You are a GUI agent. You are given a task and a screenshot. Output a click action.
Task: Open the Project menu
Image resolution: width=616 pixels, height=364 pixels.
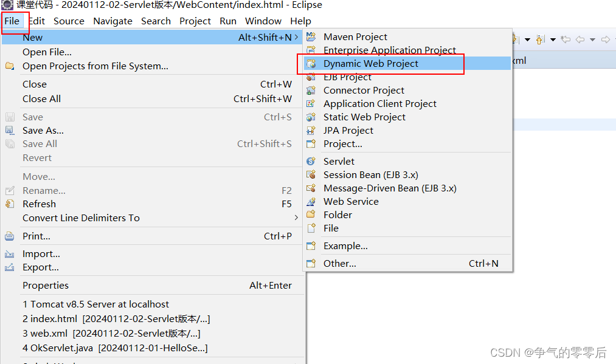195,21
